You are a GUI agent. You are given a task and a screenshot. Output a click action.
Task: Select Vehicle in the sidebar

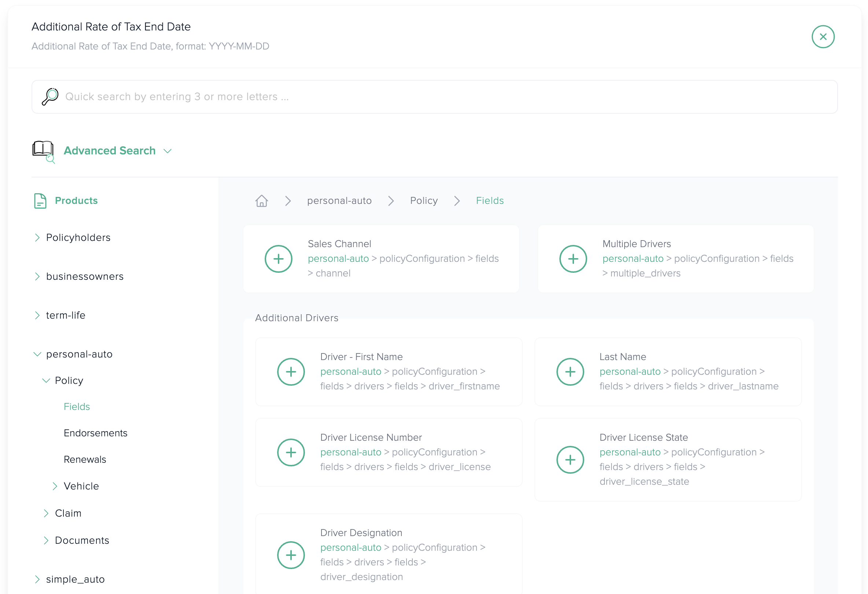(81, 486)
